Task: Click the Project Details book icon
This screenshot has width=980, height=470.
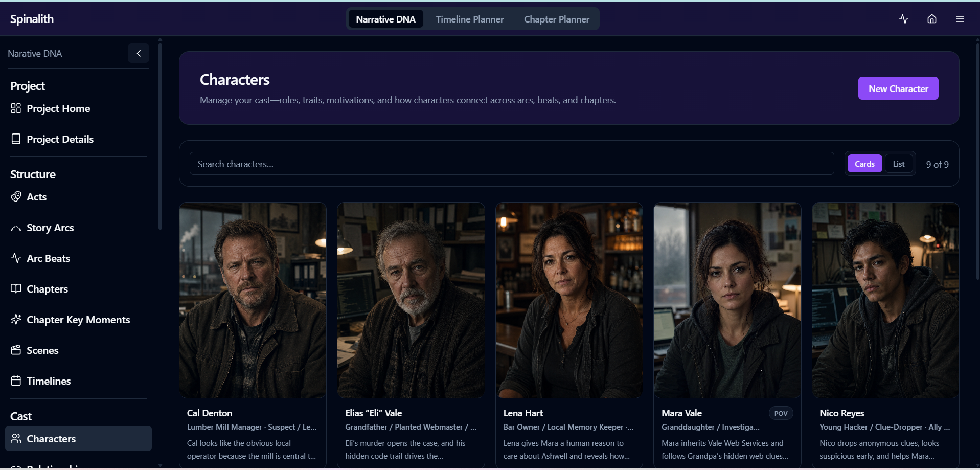Action: (16, 139)
